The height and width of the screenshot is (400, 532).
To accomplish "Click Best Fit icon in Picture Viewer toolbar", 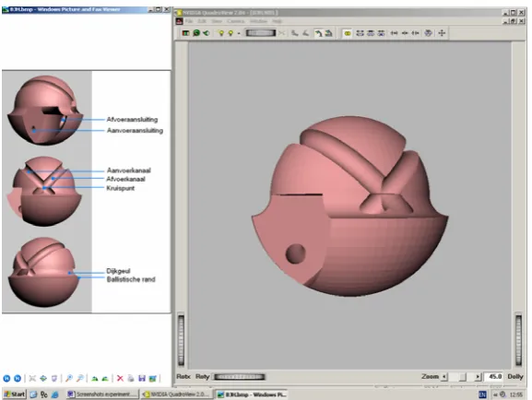I will click(32, 378).
